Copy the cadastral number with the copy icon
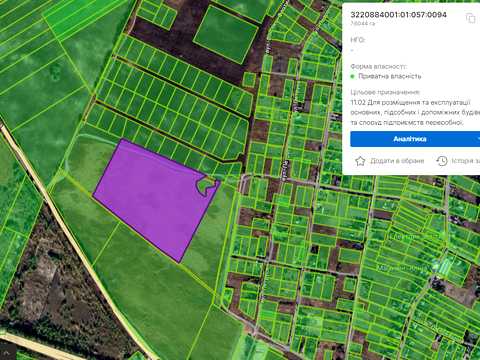Screen dimensions: 480x360 (470, 18)
